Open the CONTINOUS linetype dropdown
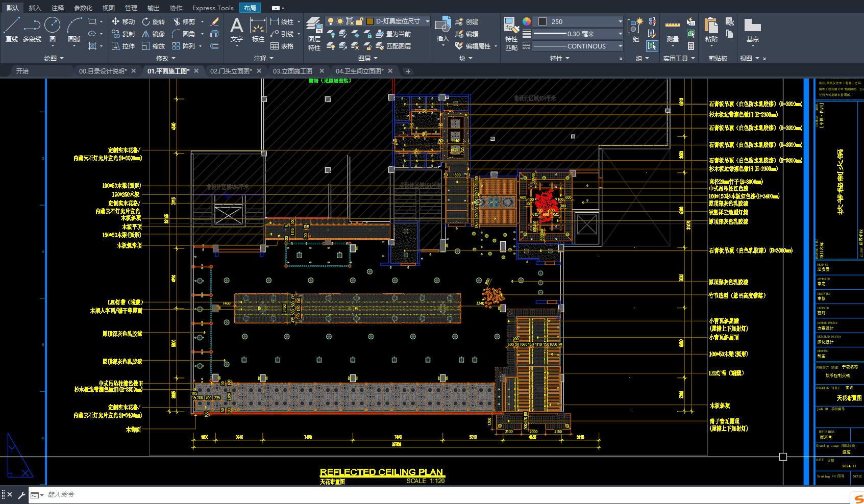 coord(620,46)
